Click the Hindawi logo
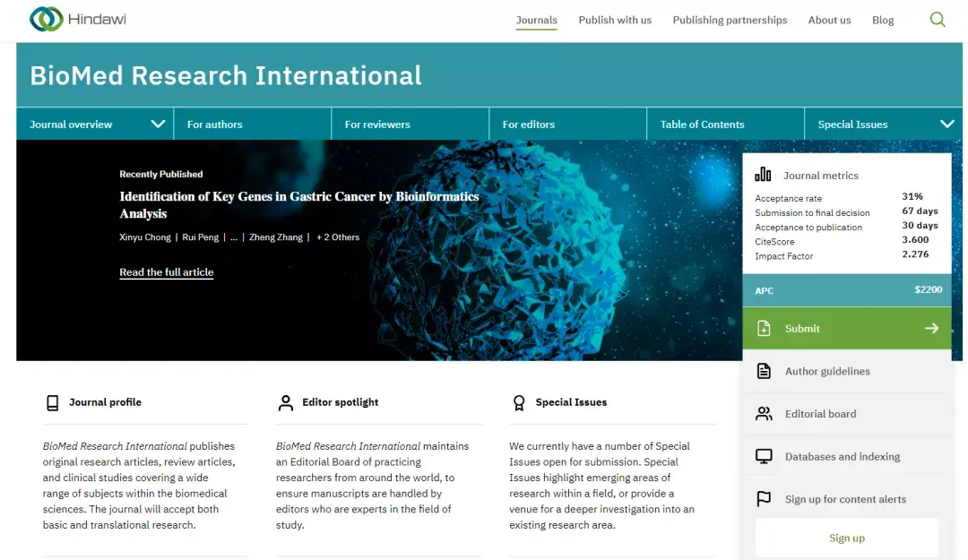 [x=76, y=17]
